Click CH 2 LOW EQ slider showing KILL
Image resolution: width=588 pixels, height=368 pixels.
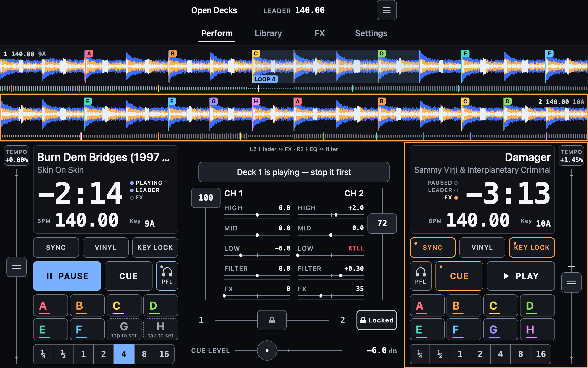(331, 255)
